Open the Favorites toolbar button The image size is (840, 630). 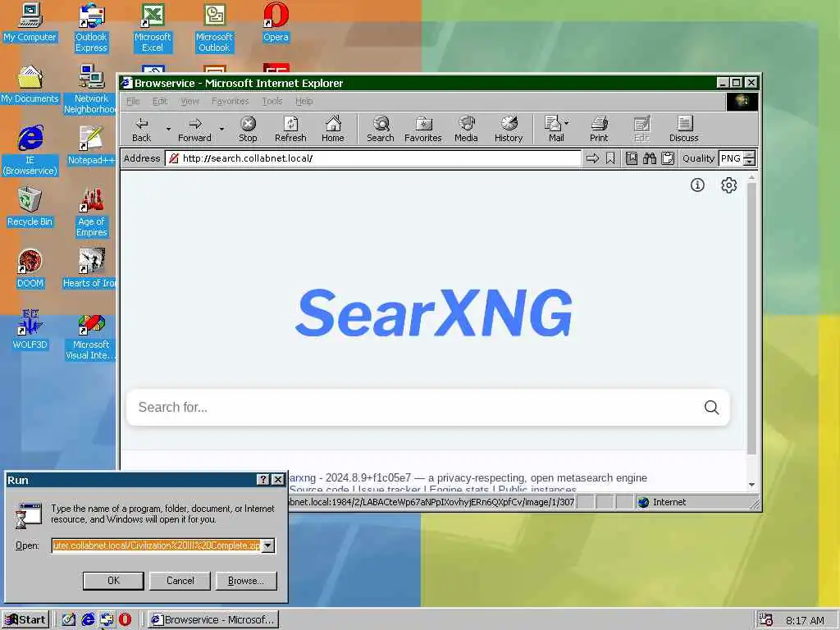pos(423,129)
